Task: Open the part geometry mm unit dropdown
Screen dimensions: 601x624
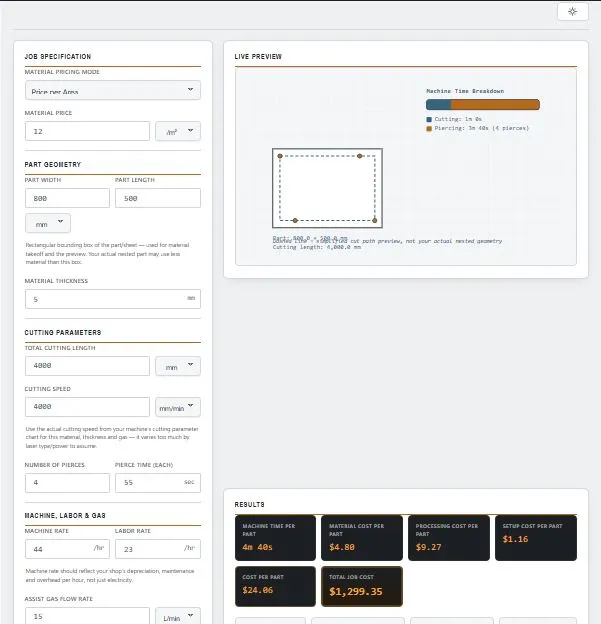Action: tap(48, 223)
